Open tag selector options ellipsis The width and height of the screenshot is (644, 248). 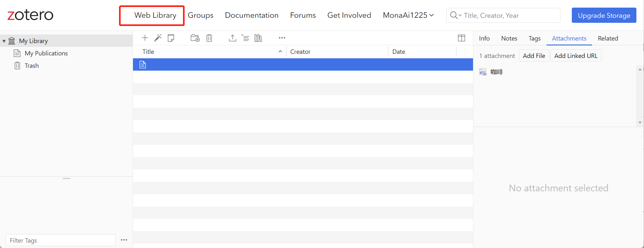pos(124,240)
